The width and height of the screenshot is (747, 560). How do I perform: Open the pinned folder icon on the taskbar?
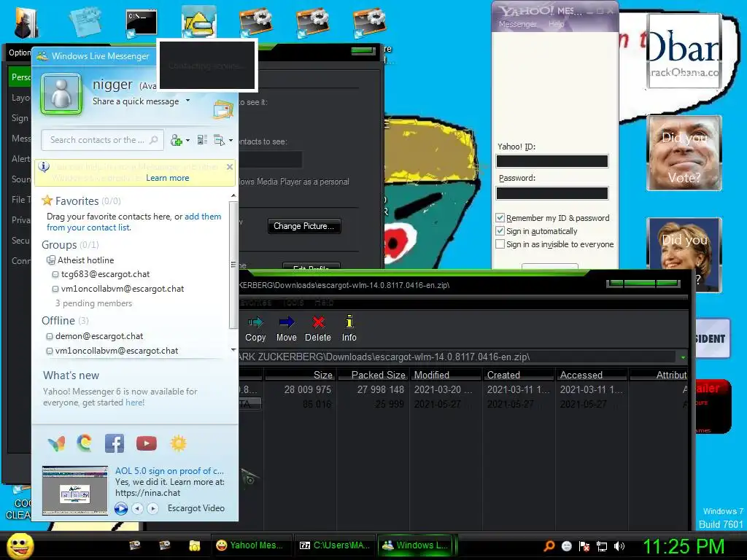194,545
